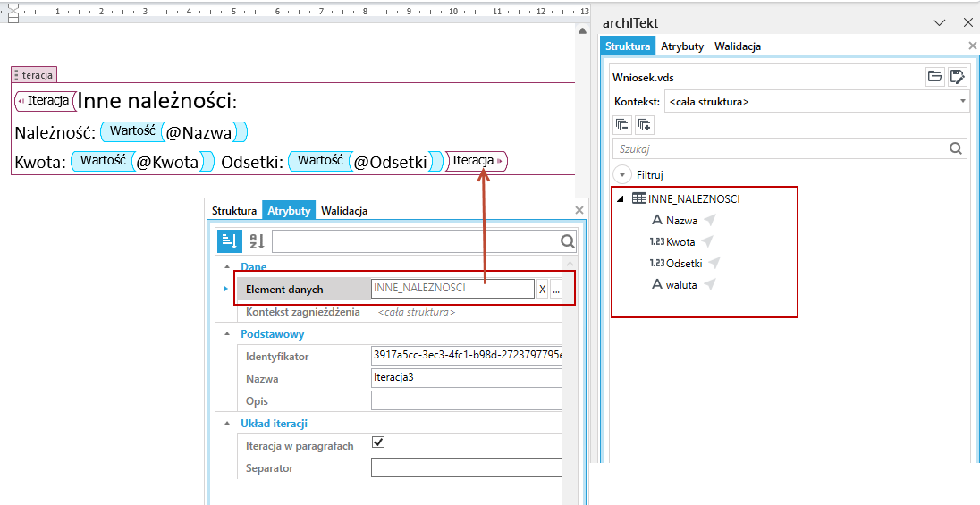Image resolution: width=980 pixels, height=505 pixels.
Task: Insert Kwota field arrow icon
Action: 707,241
